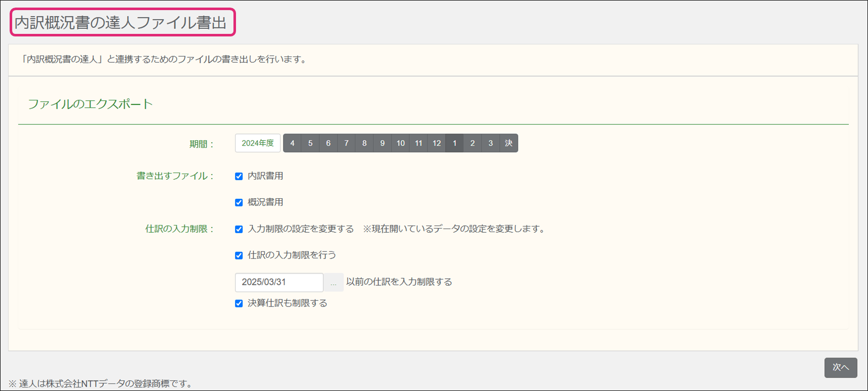Click the 2025/03/31 date input field
The width and height of the screenshot is (868, 391).
(279, 282)
